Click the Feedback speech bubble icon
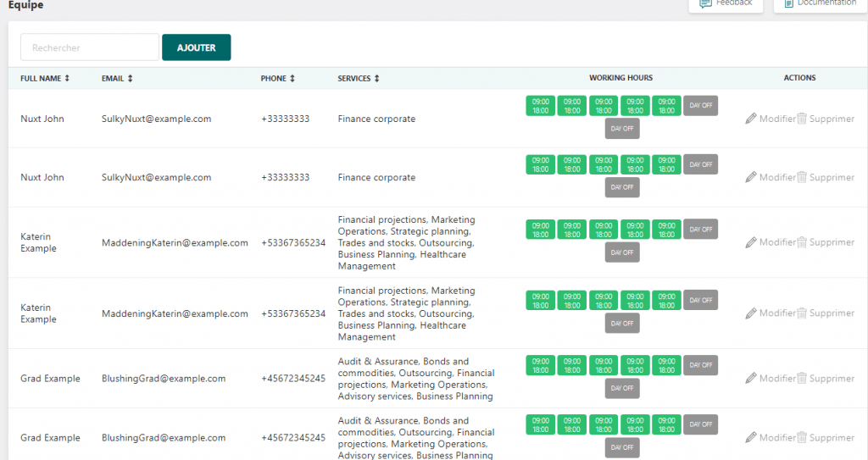This screenshot has width=868, height=460. [x=705, y=3]
